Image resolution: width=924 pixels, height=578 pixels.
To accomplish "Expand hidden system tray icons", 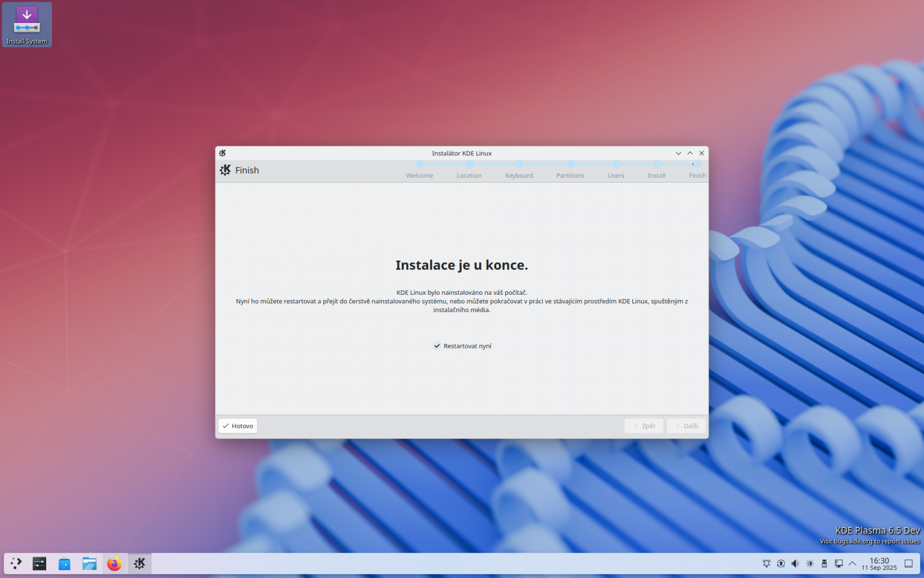I will tap(852, 564).
